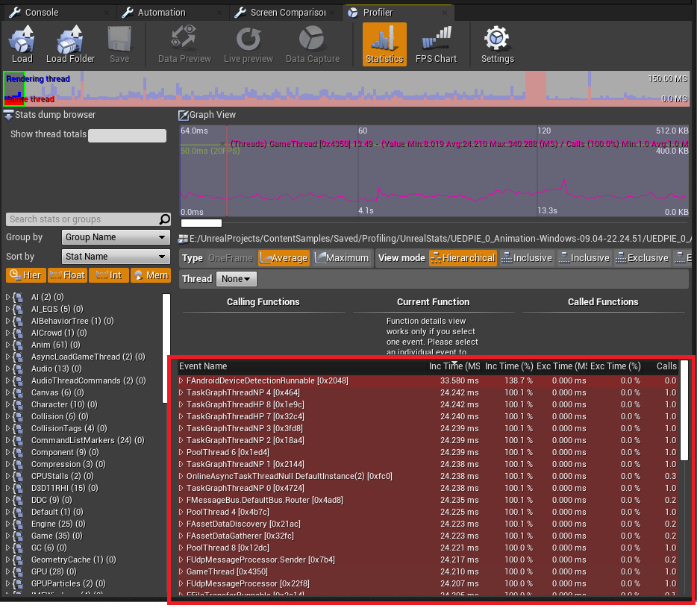Expand the Anim (61) group
The height and width of the screenshot is (611, 700).
click(x=7, y=345)
